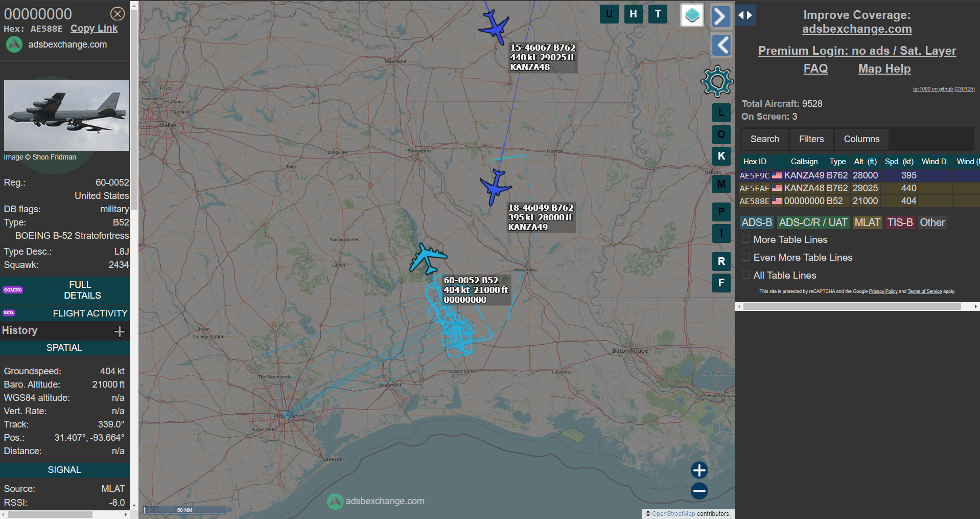Click the ADS-C/R / UAT legend swatch

(x=813, y=222)
